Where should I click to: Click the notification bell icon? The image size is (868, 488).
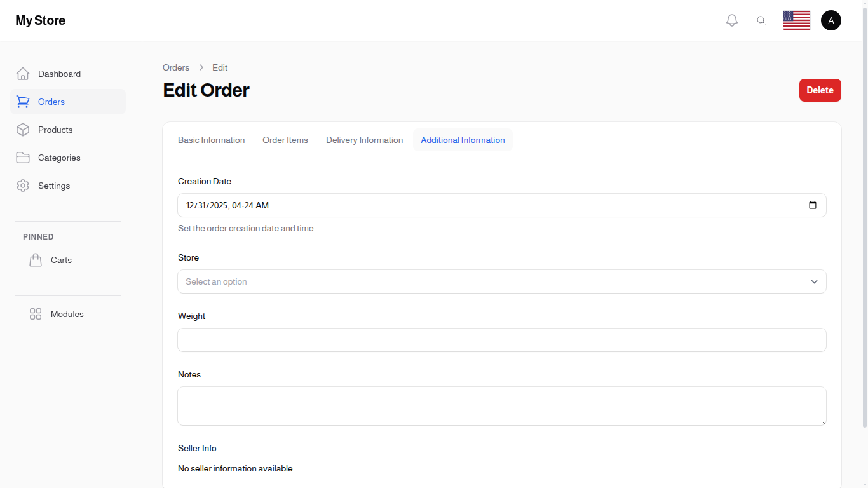[732, 20]
